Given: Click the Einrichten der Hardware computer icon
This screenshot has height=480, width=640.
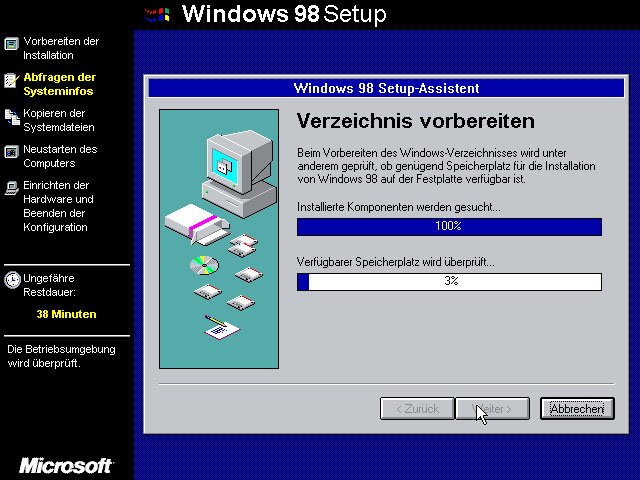Looking at the screenshot, I should click(x=11, y=188).
